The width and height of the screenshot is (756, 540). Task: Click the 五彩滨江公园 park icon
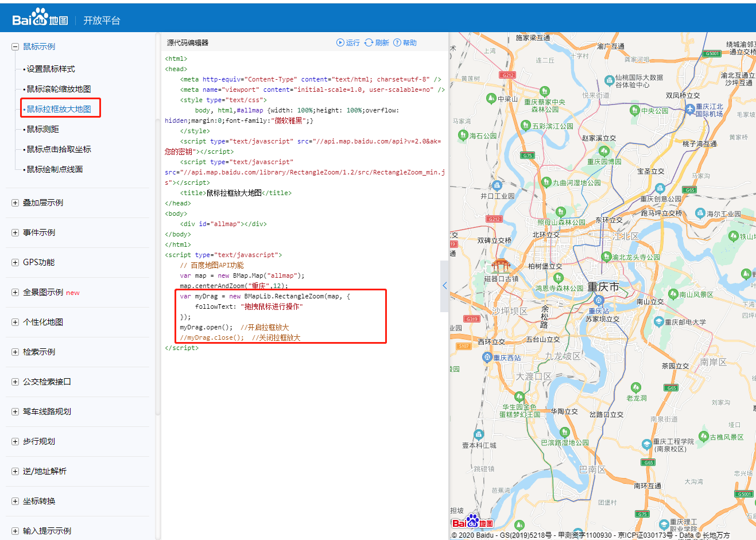click(525, 125)
